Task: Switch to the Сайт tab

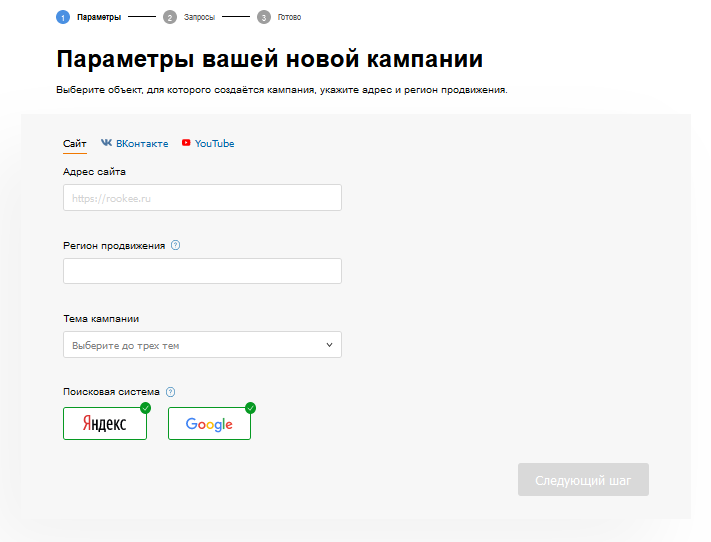Action: (75, 144)
